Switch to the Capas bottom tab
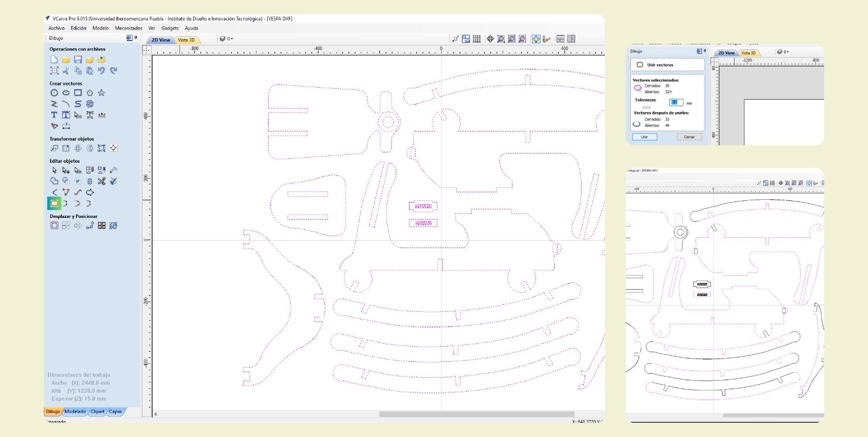Screen dimensions: 868x437 115,411
